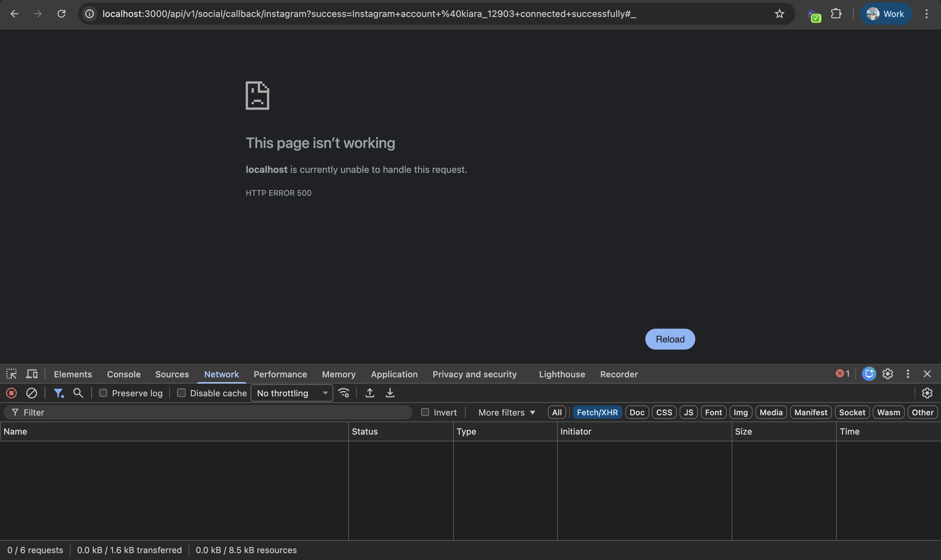
Task: Bookmark this page with the star icon
Action: tap(779, 14)
